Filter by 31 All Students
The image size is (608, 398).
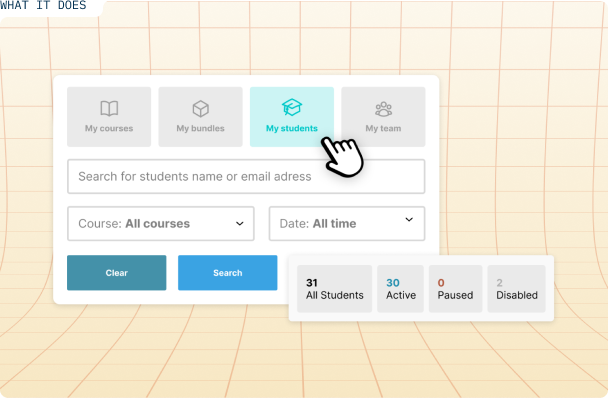click(335, 289)
